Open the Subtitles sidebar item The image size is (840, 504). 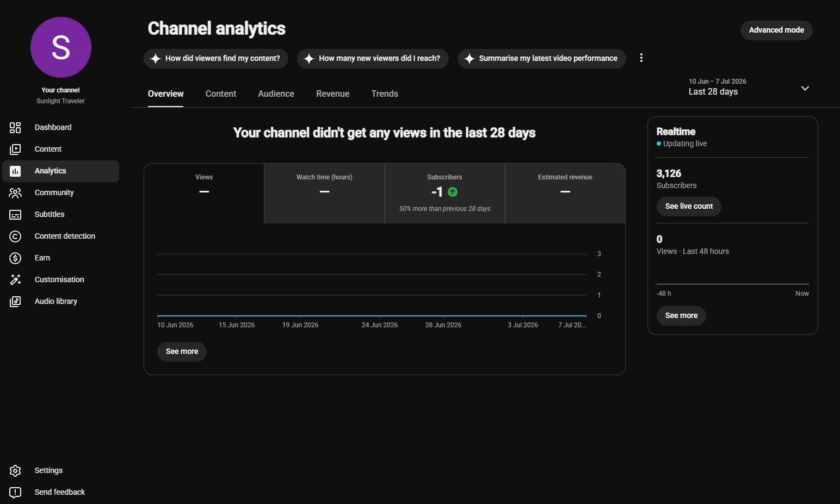click(x=60, y=214)
